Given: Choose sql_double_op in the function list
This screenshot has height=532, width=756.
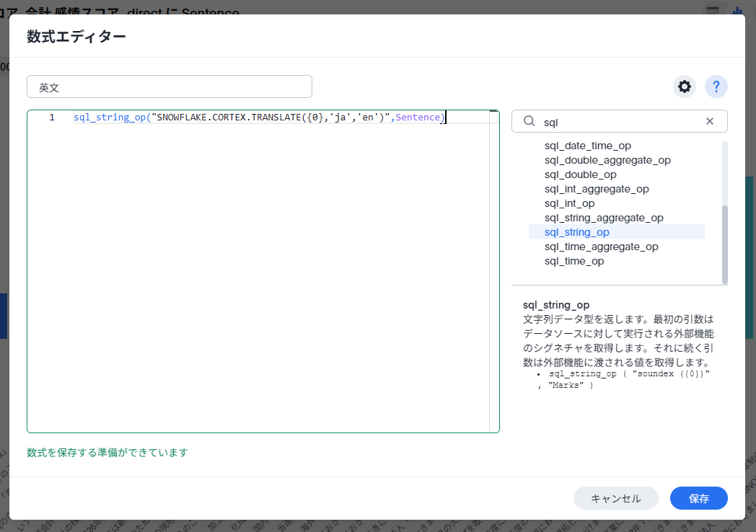Looking at the screenshot, I should tap(581, 174).
